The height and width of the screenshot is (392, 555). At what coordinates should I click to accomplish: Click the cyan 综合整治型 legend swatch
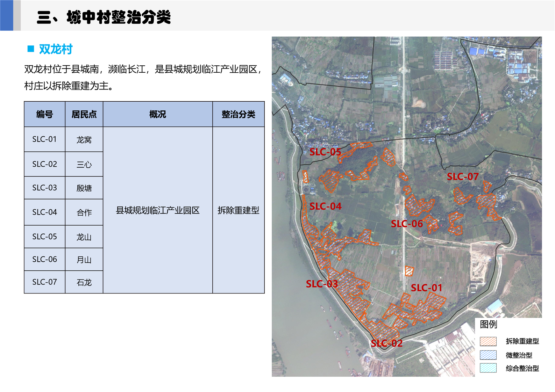tap(488, 368)
